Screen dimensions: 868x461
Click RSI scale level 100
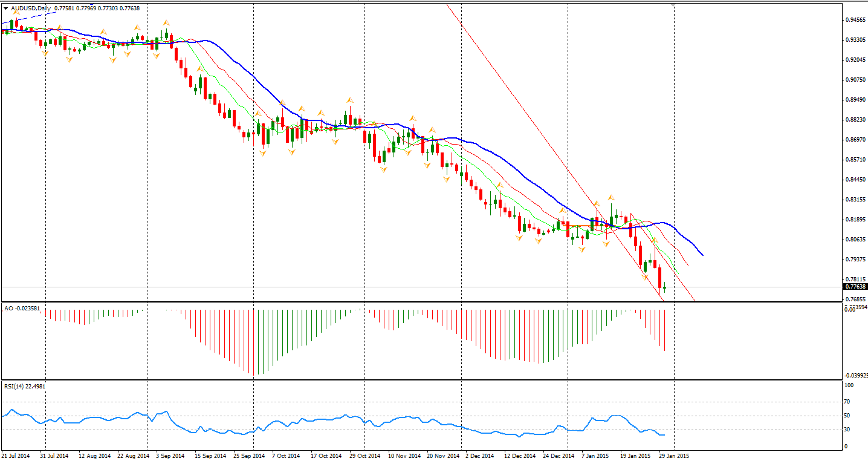point(849,385)
